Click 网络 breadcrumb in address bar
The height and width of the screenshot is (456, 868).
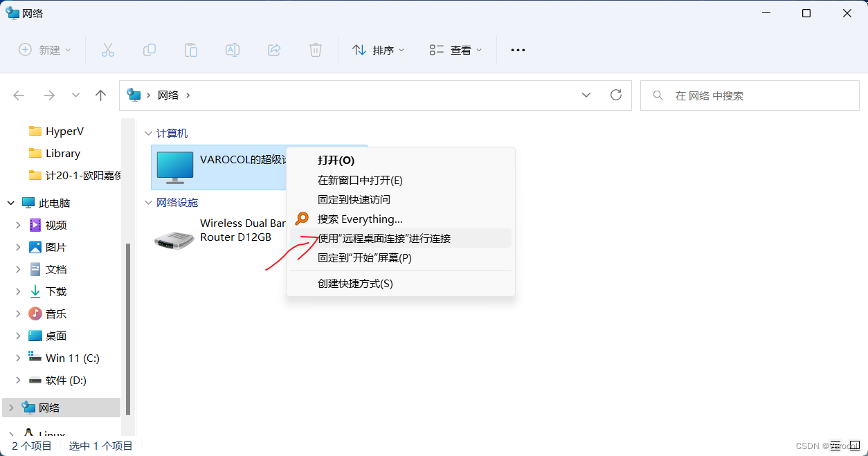coord(168,95)
